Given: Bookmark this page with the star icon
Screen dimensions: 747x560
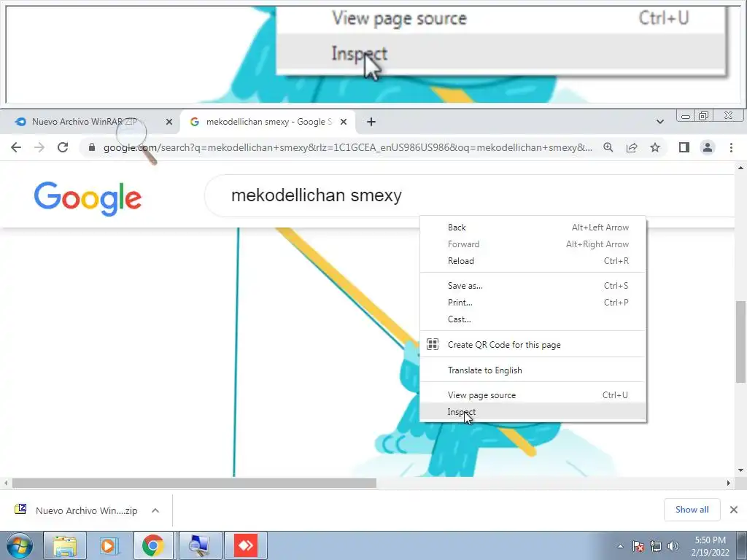Looking at the screenshot, I should point(655,147).
